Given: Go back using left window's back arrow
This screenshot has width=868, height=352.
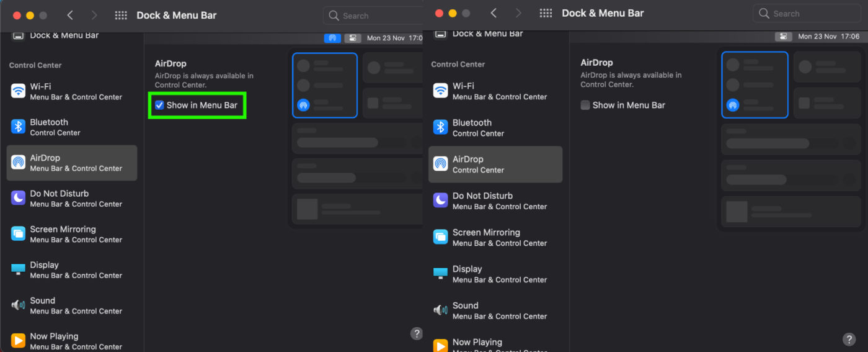Looking at the screenshot, I should point(70,16).
